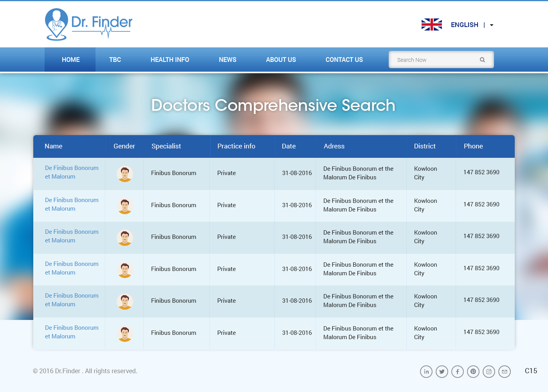Screen dimensions: 548x392
Task: Click the doctor avatar in third row
Action: point(125,238)
